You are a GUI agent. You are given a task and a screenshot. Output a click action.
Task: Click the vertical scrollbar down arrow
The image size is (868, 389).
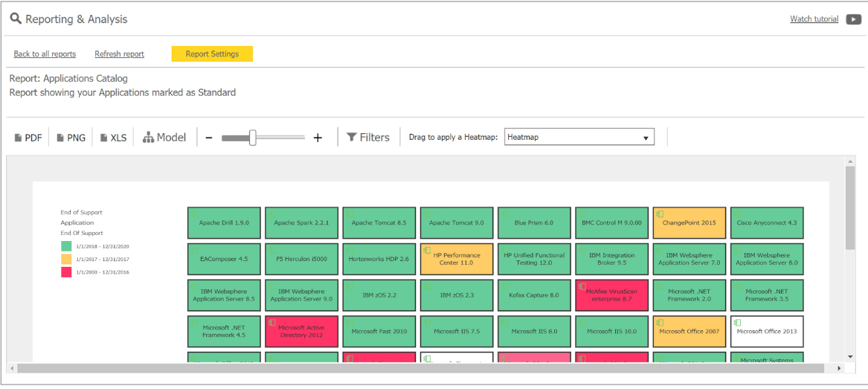pyautogui.click(x=849, y=357)
